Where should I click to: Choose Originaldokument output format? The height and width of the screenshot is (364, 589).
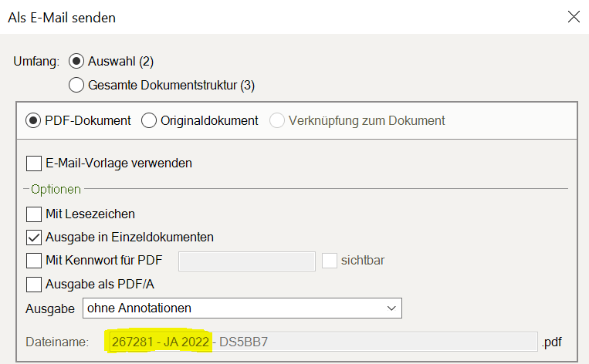(x=149, y=120)
